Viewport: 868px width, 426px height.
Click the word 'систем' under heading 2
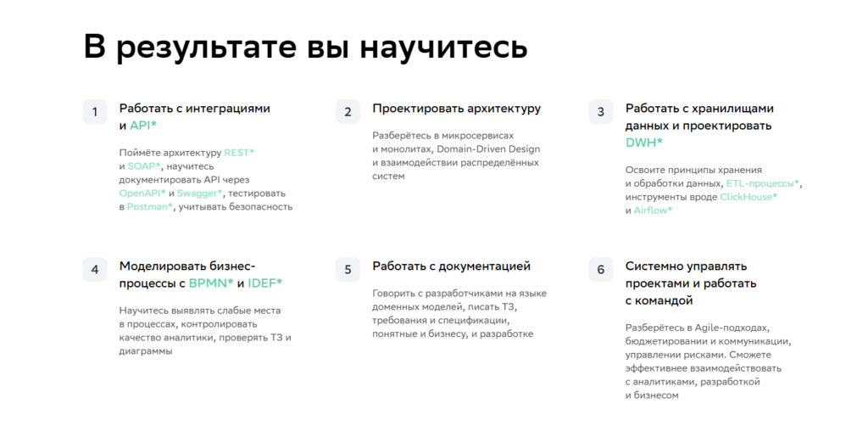[x=388, y=177]
